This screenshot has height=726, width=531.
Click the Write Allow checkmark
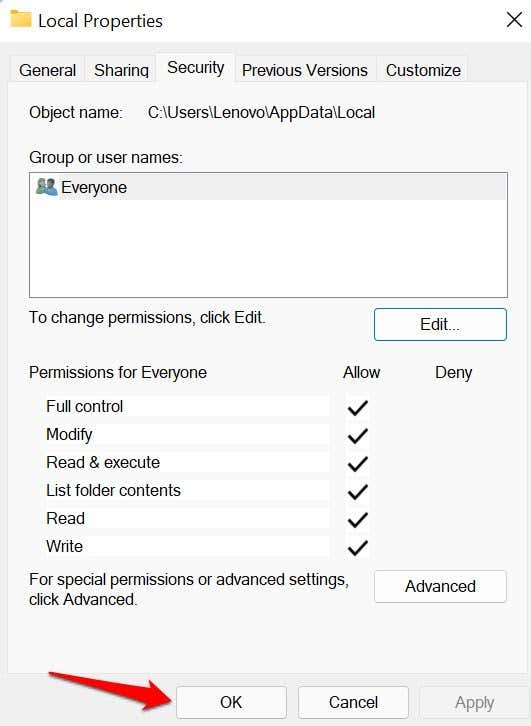pyautogui.click(x=358, y=548)
